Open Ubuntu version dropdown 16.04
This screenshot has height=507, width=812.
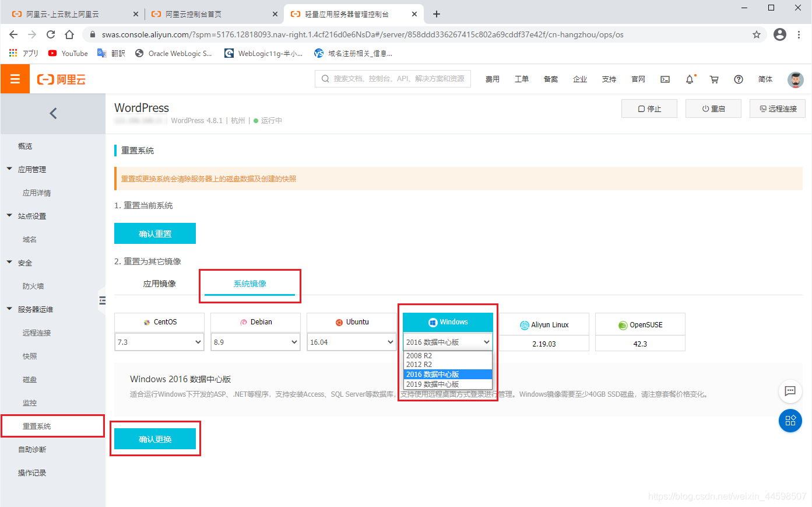352,342
